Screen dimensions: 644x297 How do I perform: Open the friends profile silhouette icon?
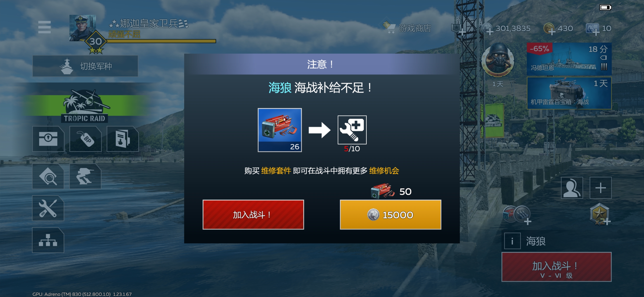tap(572, 188)
